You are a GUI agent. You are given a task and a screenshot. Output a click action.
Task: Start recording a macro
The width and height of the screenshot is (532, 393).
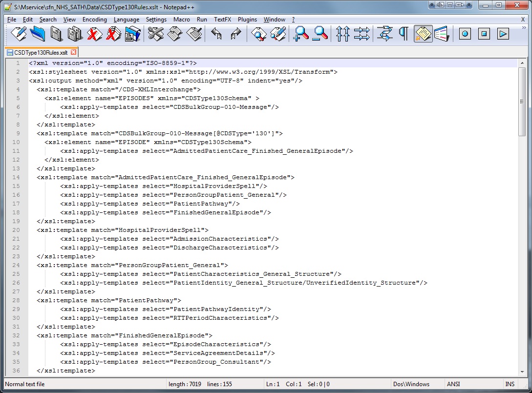(x=465, y=33)
